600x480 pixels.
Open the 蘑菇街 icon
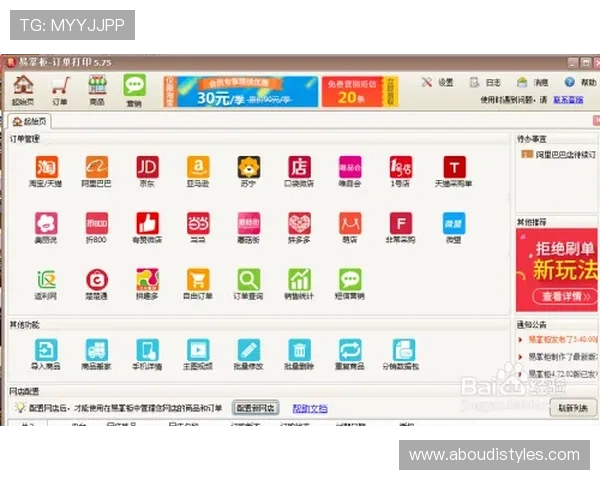point(249,223)
